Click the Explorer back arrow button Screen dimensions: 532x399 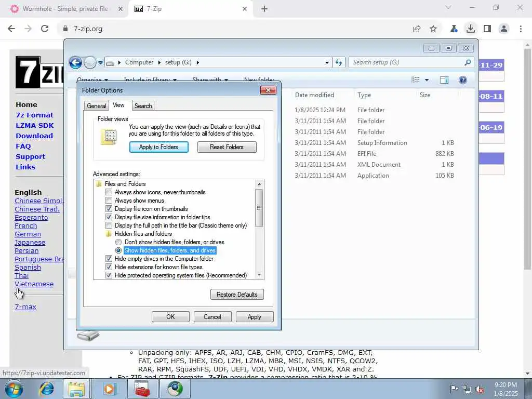tap(75, 62)
